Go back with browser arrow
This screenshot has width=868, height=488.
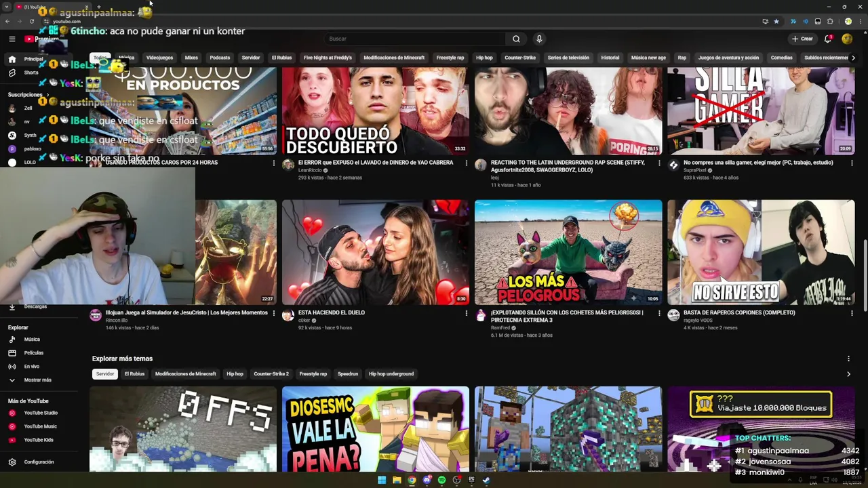click(x=7, y=22)
